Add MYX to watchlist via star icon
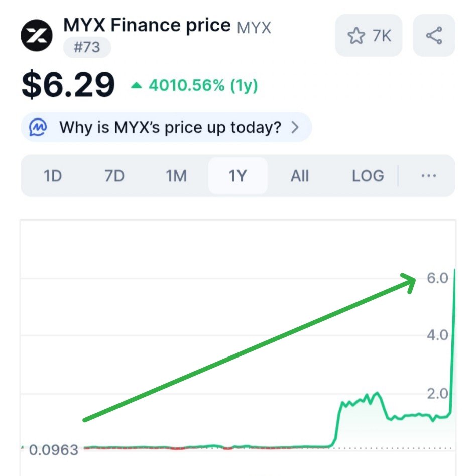Viewport: 476px width, 476px height. click(356, 36)
